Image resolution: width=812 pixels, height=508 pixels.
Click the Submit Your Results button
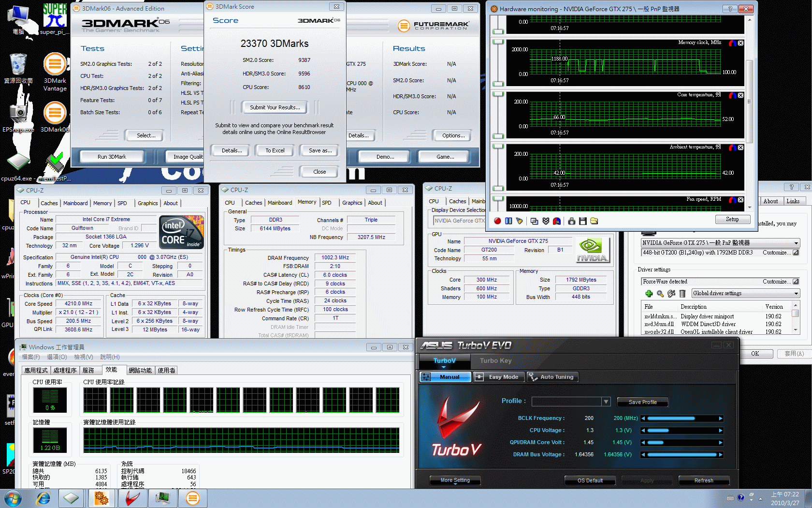click(x=275, y=107)
